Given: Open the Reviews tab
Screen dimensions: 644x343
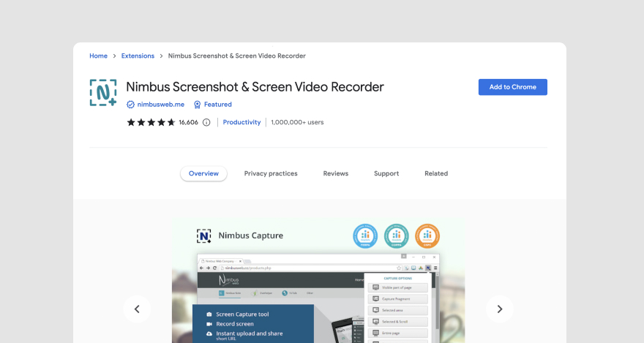Looking at the screenshot, I should click(x=336, y=173).
